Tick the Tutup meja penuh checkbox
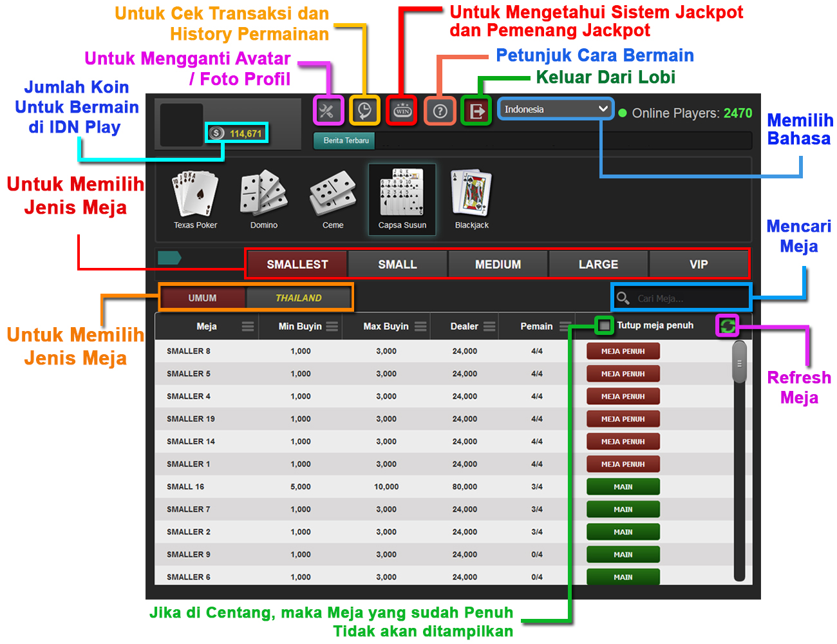This screenshot has width=837, height=644. [604, 326]
